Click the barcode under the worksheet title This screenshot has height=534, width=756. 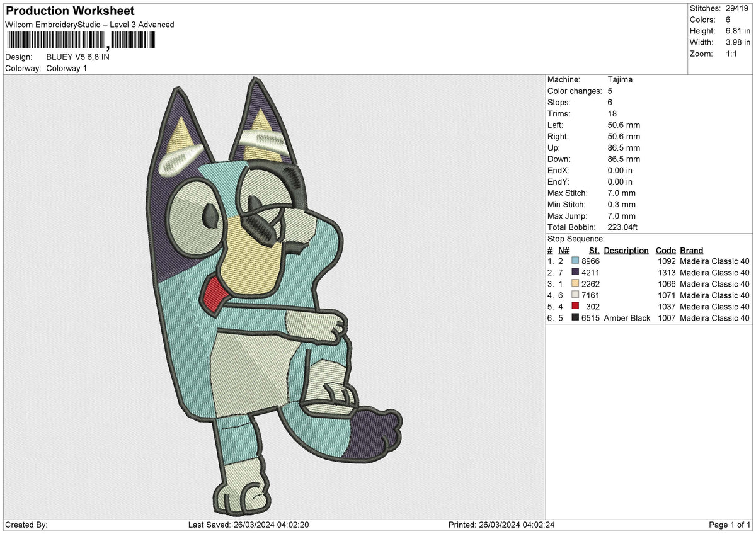click(x=81, y=41)
